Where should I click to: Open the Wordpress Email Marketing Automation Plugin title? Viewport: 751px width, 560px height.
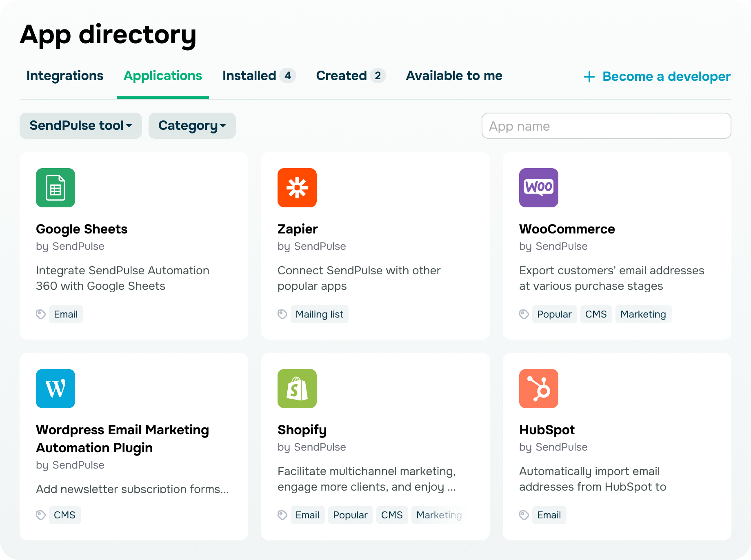tap(122, 439)
